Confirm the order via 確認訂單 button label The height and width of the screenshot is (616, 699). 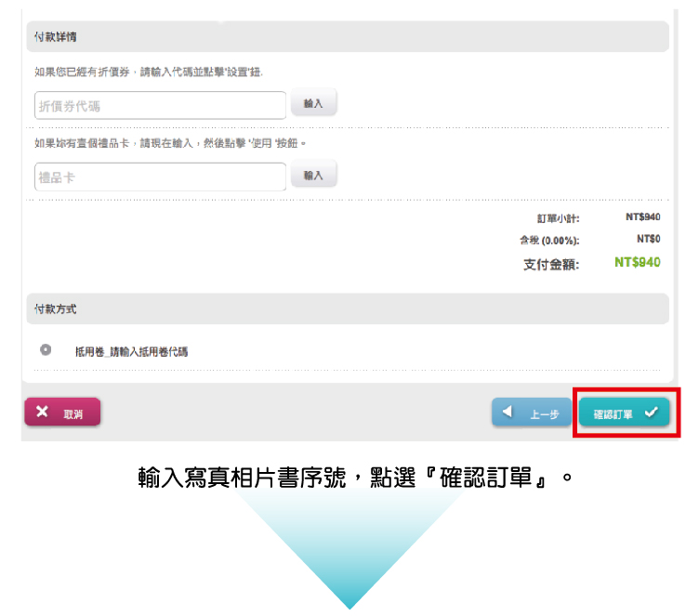coord(613,414)
